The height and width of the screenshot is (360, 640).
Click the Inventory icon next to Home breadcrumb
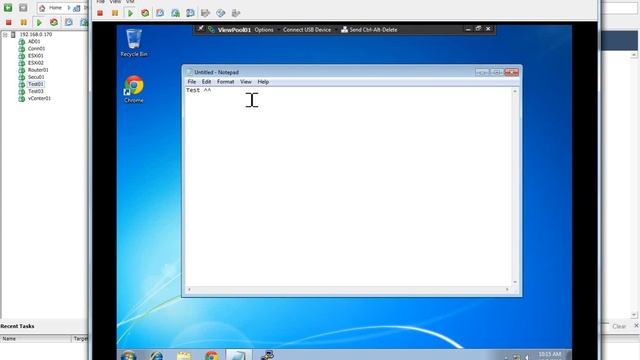coord(77,8)
